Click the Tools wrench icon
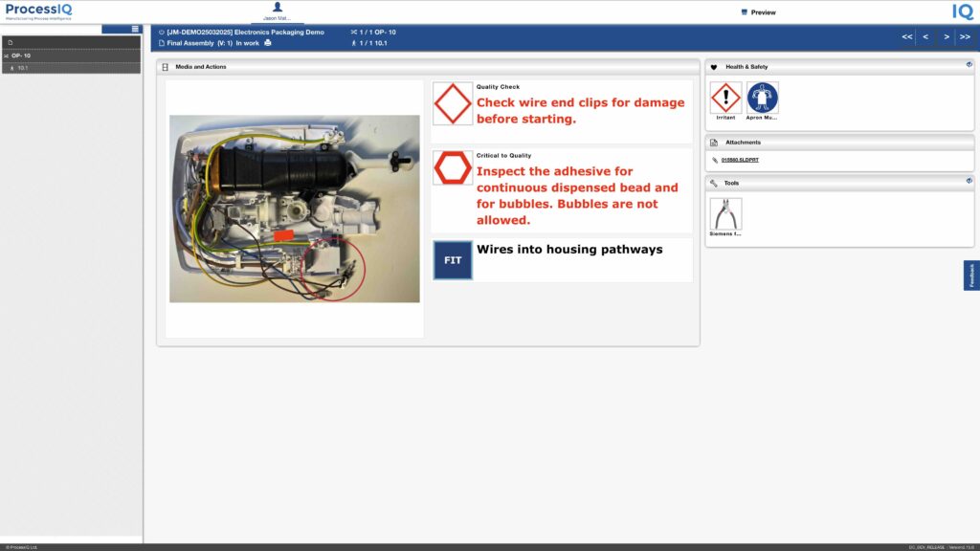Image resolution: width=980 pixels, height=551 pixels. click(x=714, y=183)
